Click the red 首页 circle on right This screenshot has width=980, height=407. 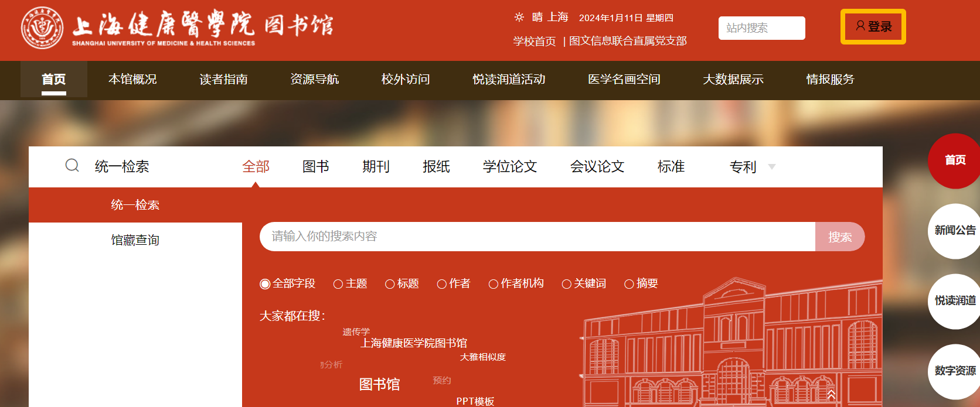pyautogui.click(x=954, y=160)
